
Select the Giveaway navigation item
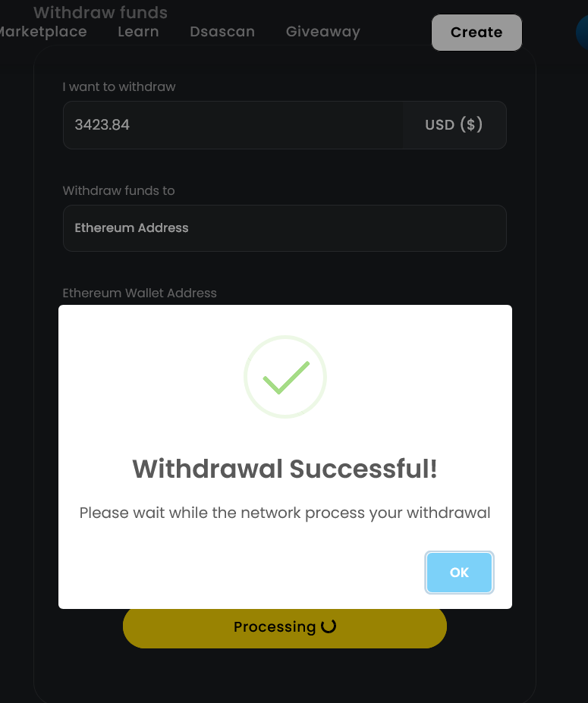pyautogui.click(x=323, y=32)
